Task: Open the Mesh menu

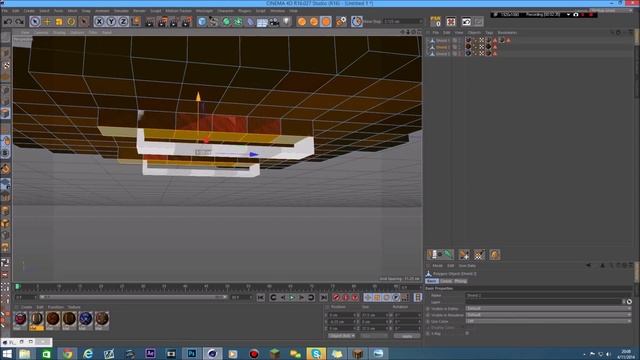Action: pos(72,11)
